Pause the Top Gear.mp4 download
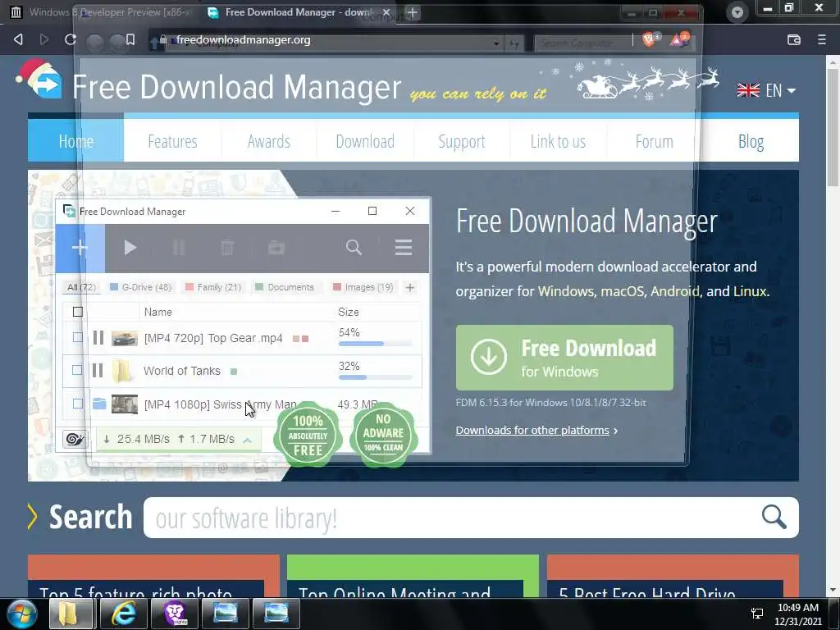The height and width of the screenshot is (630, 840). coord(98,337)
